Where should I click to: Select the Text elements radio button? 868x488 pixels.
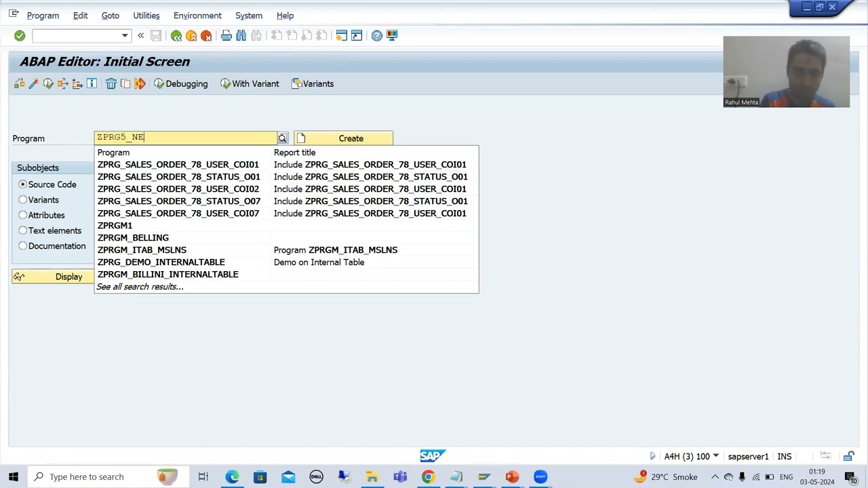tap(23, 230)
